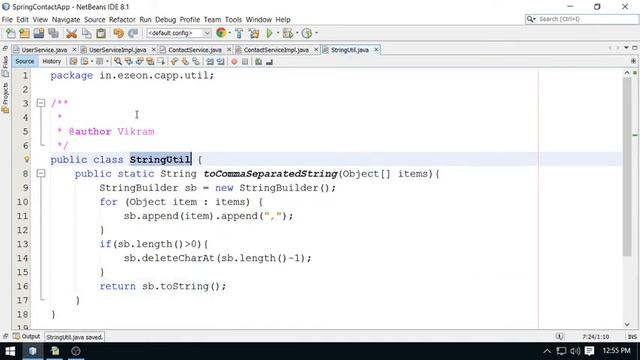This screenshot has height=360, width=640.
Task: Collapse the method fold at line 8
Action: [x=41, y=173]
